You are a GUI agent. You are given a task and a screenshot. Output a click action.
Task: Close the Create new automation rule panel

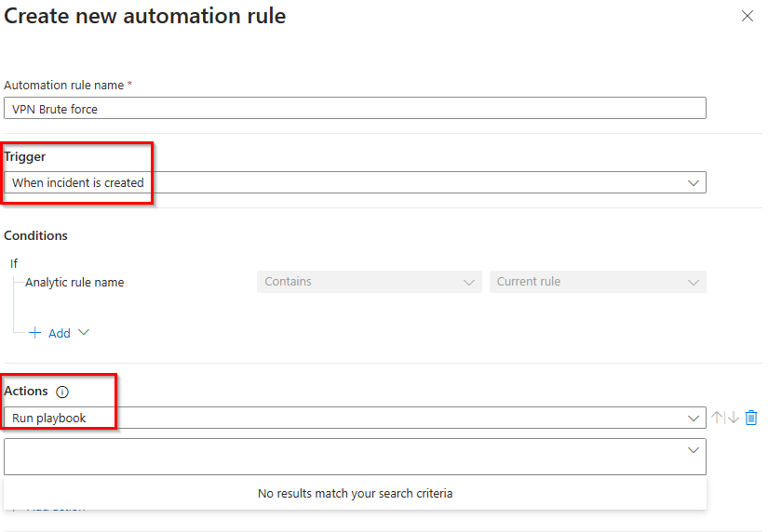click(747, 16)
